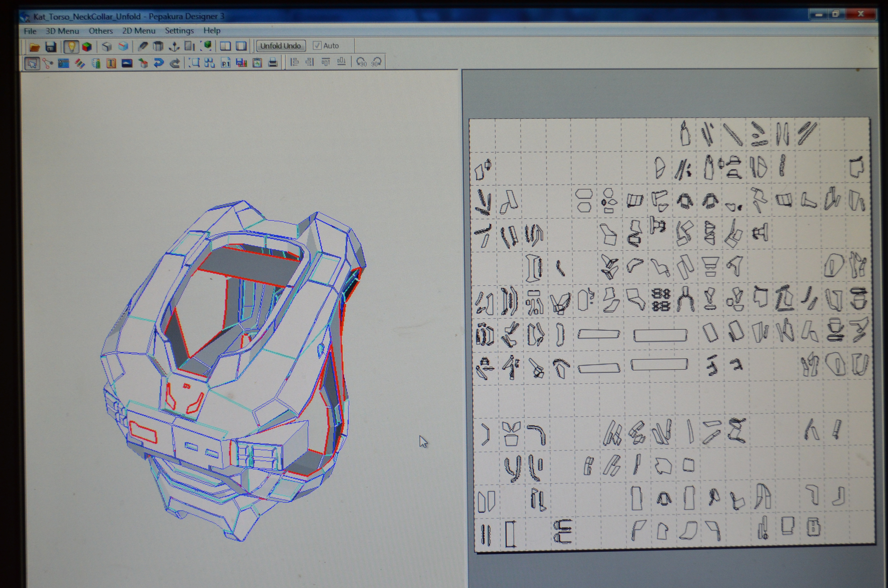Screen dimensions: 888x588
Task: Select the arrow select/move tool
Action: point(32,63)
